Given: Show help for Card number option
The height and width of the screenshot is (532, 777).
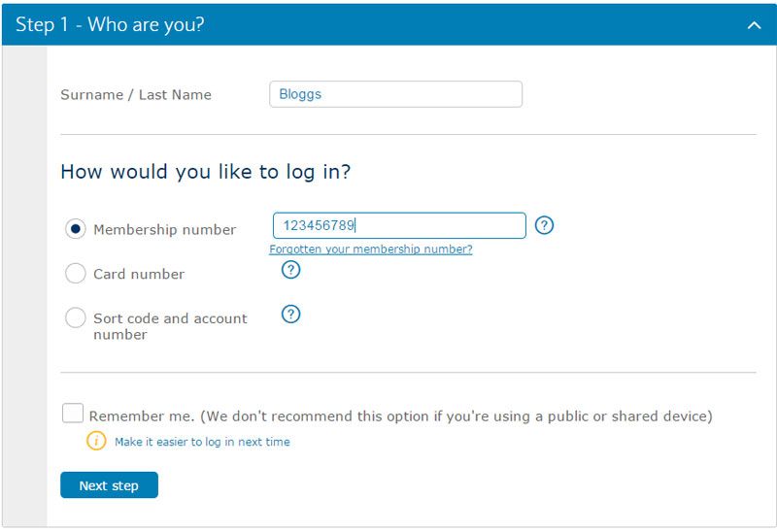Looking at the screenshot, I should coord(290,270).
